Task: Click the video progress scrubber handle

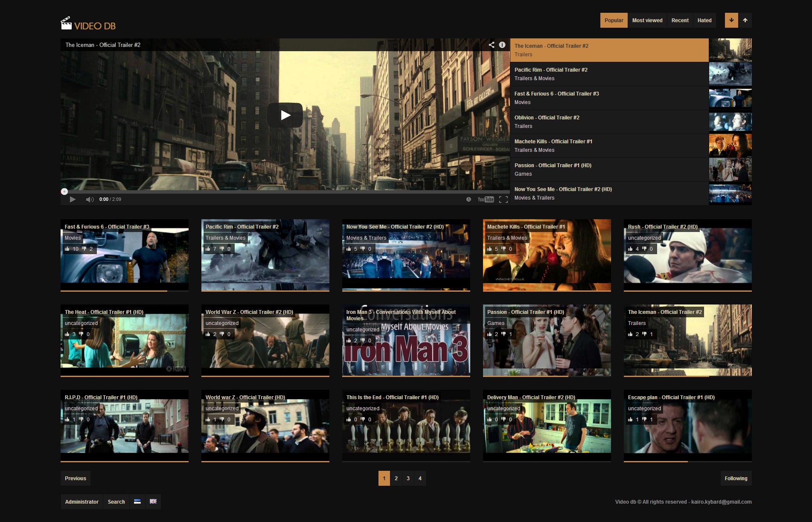Action: [x=64, y=191]
